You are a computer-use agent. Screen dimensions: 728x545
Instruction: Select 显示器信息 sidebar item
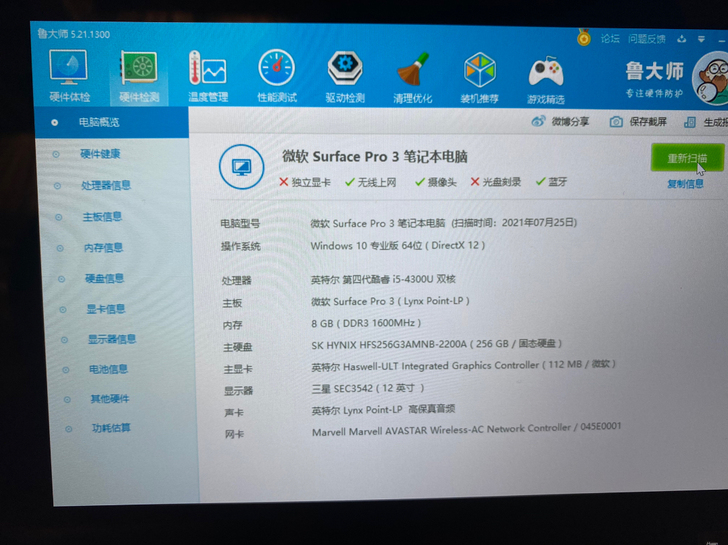[x=112, y=339]
